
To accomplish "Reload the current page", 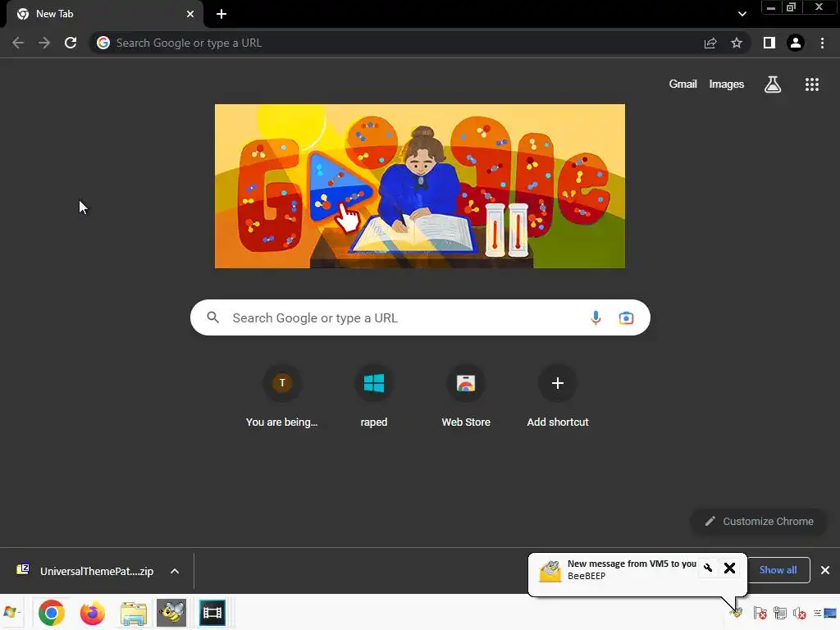I will click(x=71, y=43).
